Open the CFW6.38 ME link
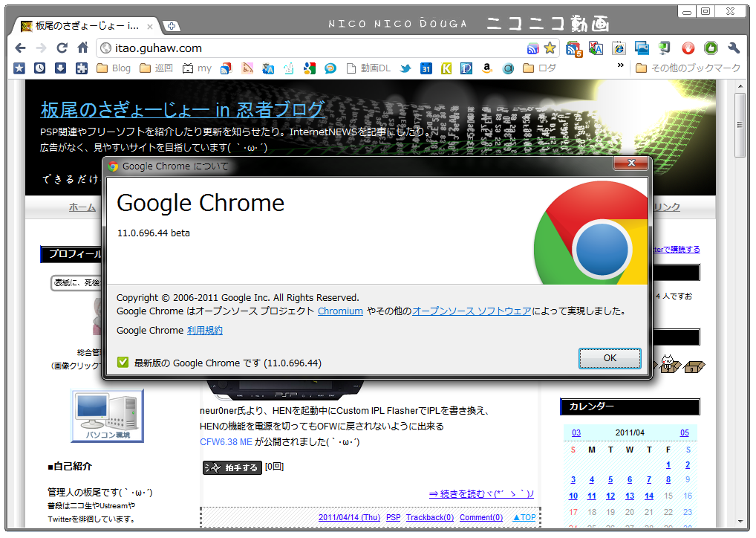Screen dimensions: 756x538 pyautogui.click(x=226, y=442)
